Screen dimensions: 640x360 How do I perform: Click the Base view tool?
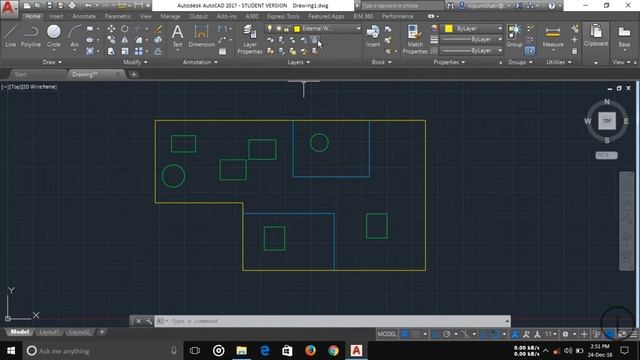624,36
